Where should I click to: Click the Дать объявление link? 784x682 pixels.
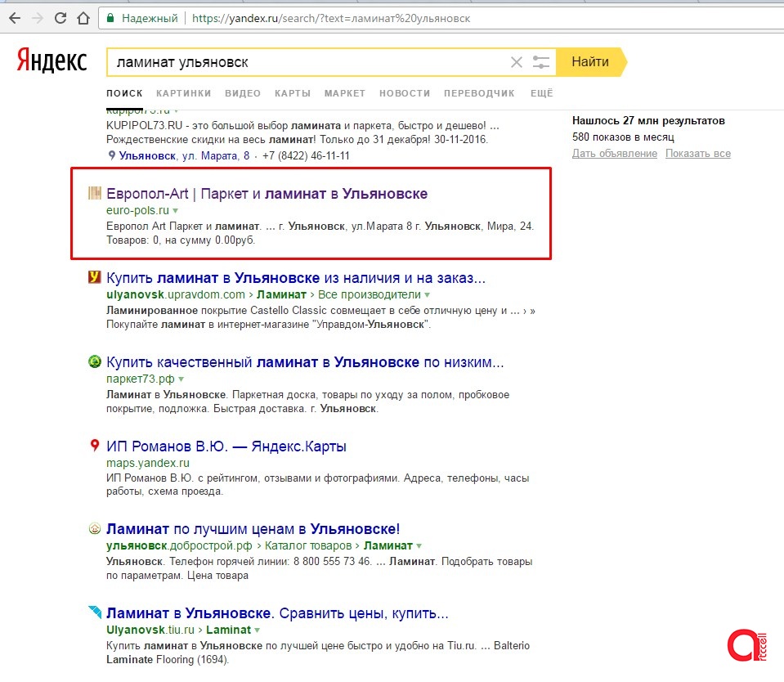(615, 154)
